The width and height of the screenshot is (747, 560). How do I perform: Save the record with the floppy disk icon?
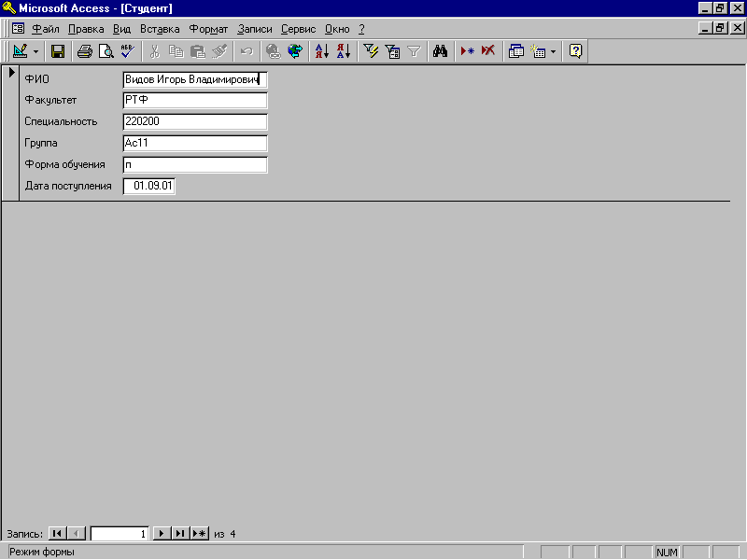(58, 51)
